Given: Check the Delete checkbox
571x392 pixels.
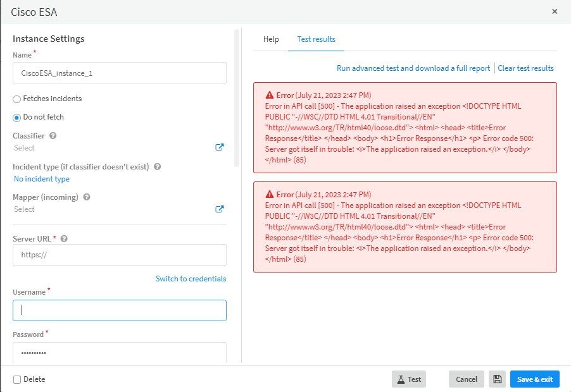Looking at the screenshot, I should (x=17, y=379).
